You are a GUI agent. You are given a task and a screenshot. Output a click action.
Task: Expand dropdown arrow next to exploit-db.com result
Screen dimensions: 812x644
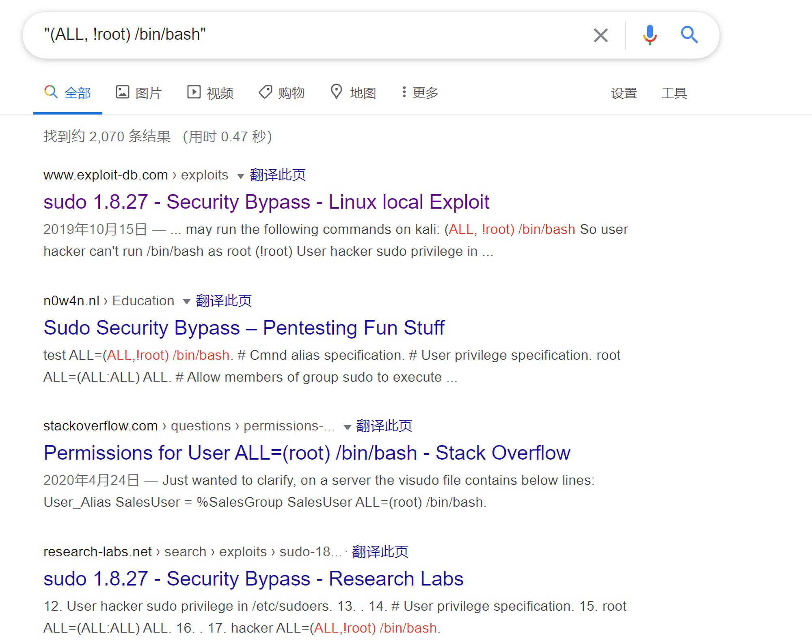pyautogui.click(x=241, y=176)
